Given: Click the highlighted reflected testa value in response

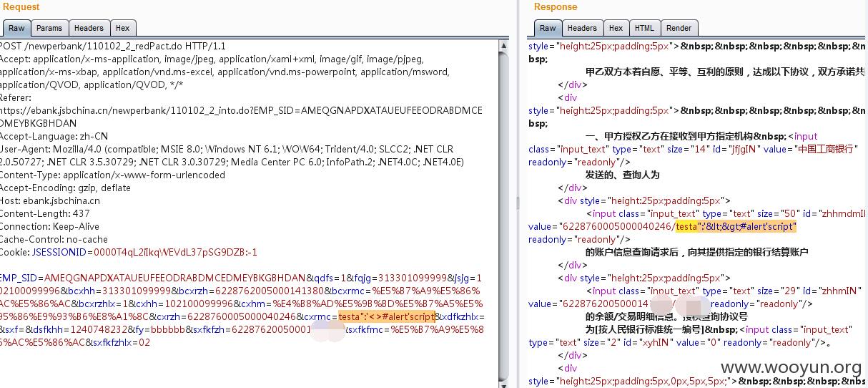Looking at the screenshot, I should (736, 226).
